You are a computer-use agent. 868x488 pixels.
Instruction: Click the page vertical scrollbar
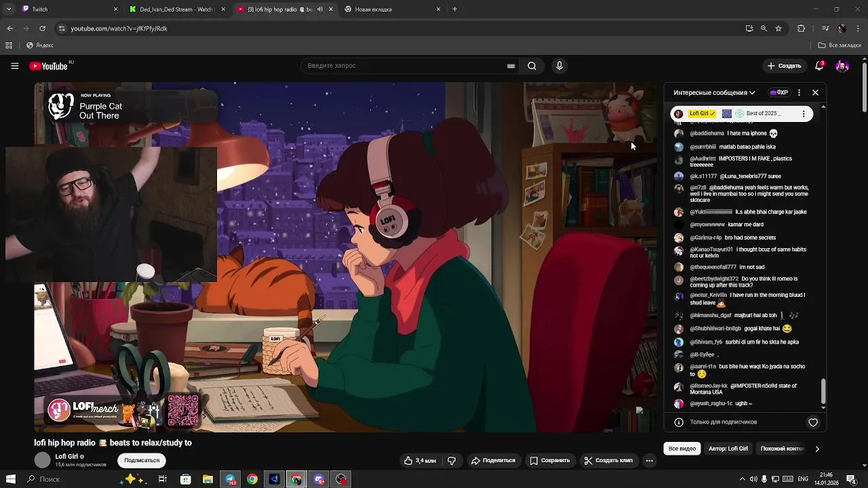[864, 88]
